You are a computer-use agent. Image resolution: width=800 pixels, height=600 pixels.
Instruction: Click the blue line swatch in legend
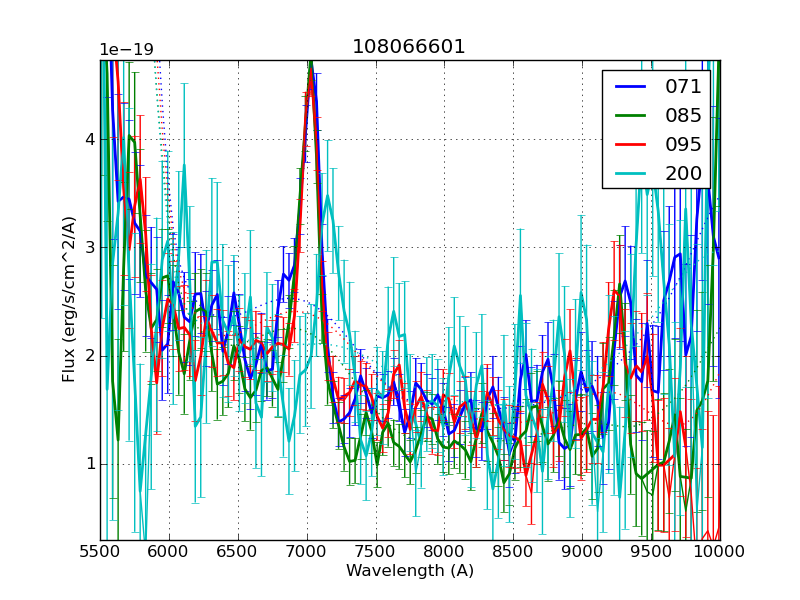click(630, 87)
